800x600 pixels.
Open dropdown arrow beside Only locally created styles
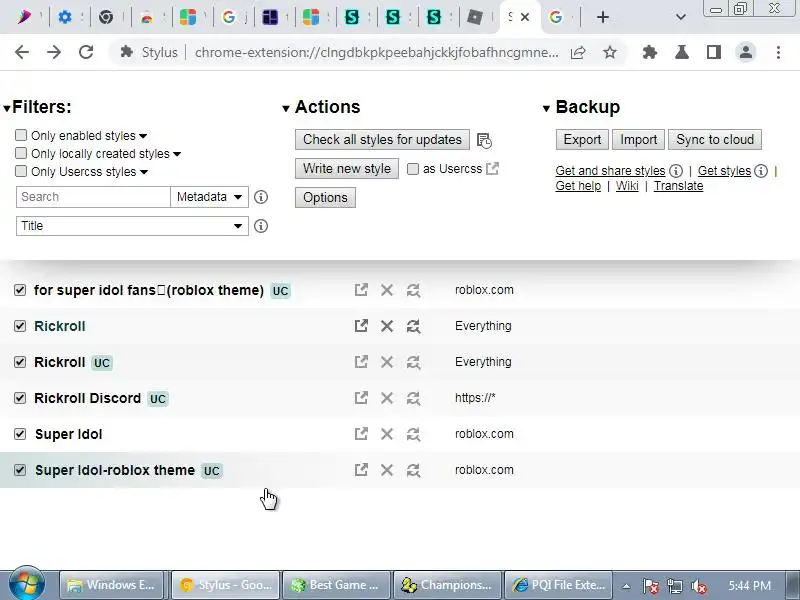[177, 154]
